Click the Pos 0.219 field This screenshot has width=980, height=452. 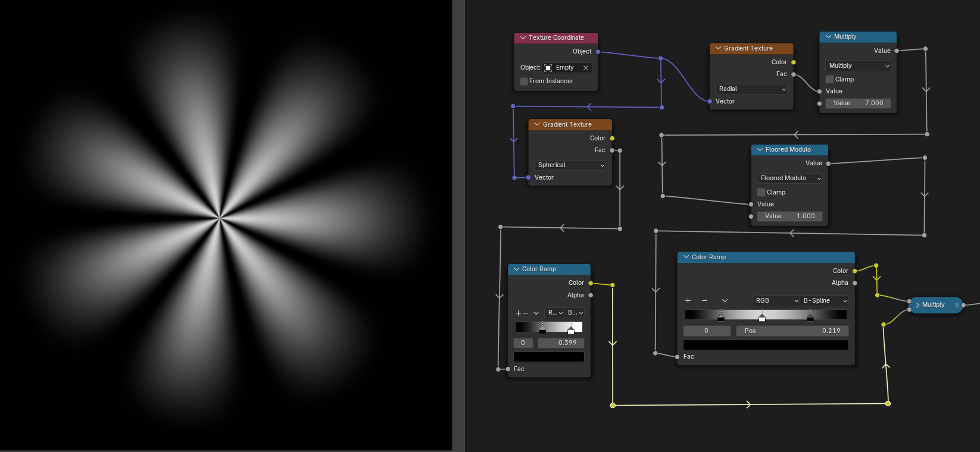(792, 331)
